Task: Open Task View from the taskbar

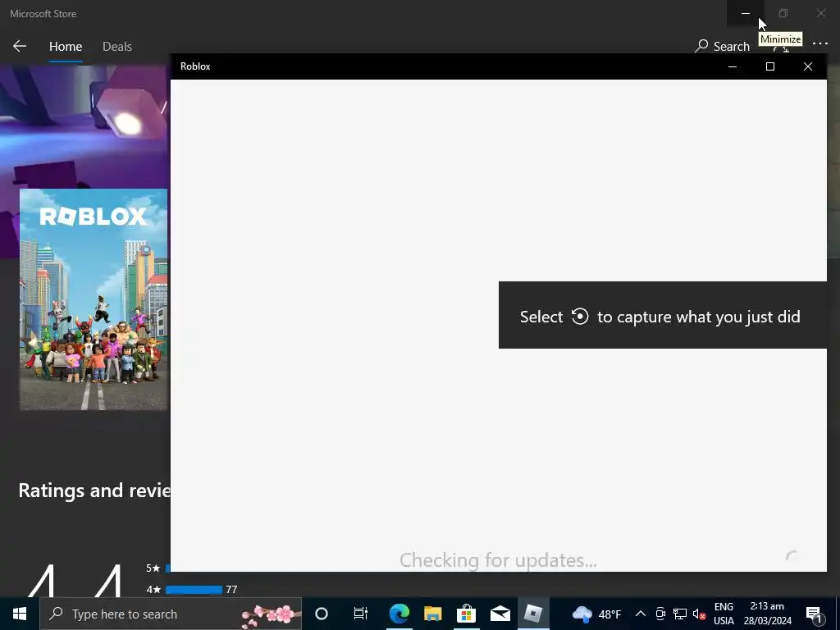Action: [361, 614]
